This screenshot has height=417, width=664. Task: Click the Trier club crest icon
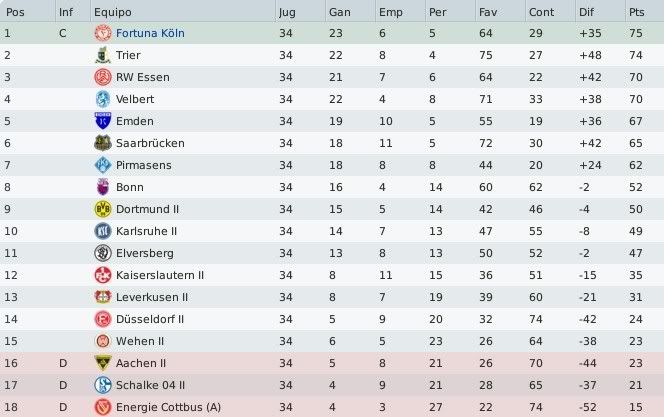[x=103, y=55]
